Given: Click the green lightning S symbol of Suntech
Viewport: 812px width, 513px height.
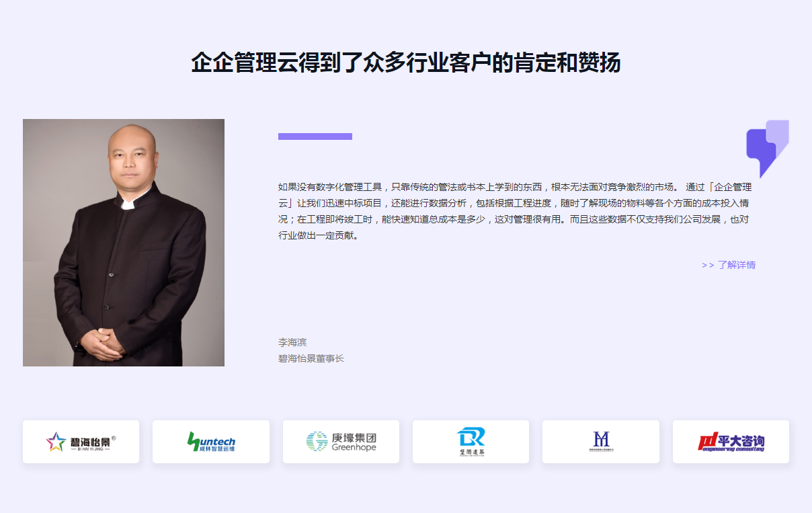Looking at the screenshot, I should click(x=194, y=441).
